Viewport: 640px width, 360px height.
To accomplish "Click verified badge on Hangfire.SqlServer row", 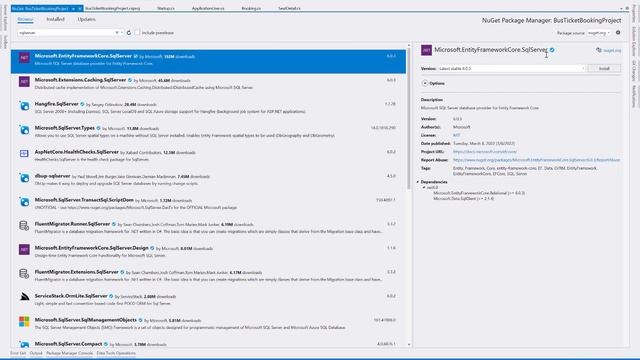I will [x=82, y=104].
